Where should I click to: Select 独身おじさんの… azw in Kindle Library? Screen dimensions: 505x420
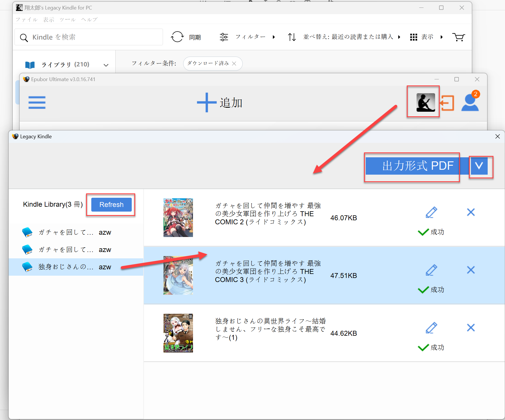pyautogui.click(x=76, y=267)
